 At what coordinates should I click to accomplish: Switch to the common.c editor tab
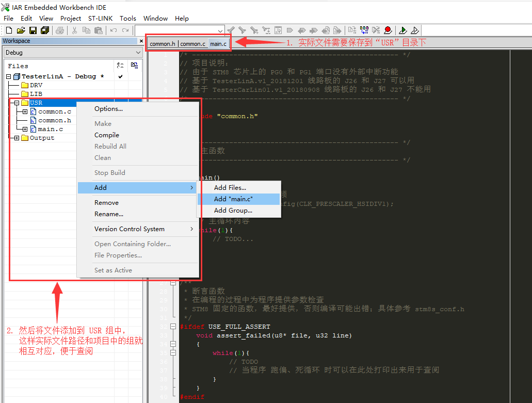coord(192,44)
